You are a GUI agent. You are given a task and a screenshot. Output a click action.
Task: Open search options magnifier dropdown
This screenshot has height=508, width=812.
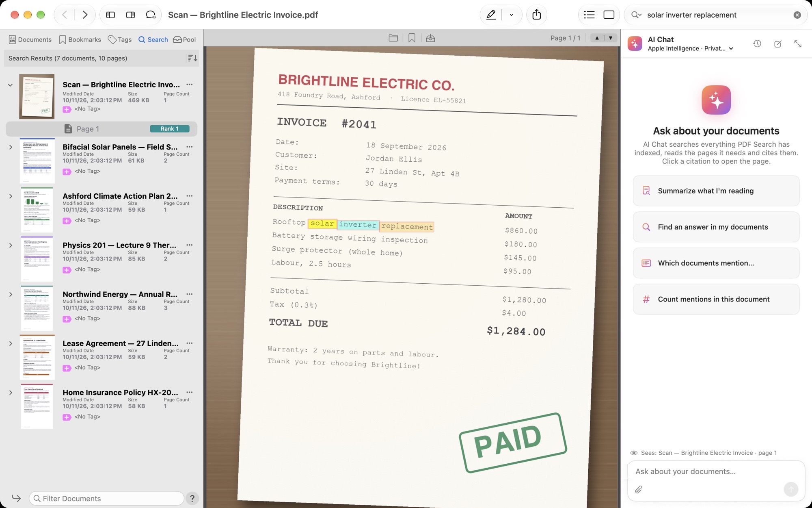pyautogui.click(x=636, y=15)
